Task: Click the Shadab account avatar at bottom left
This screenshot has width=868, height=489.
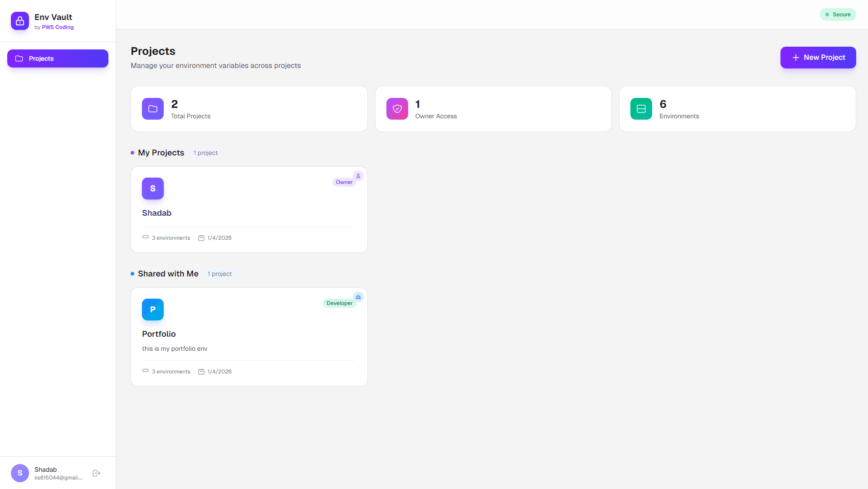Action: click(20, 473)
